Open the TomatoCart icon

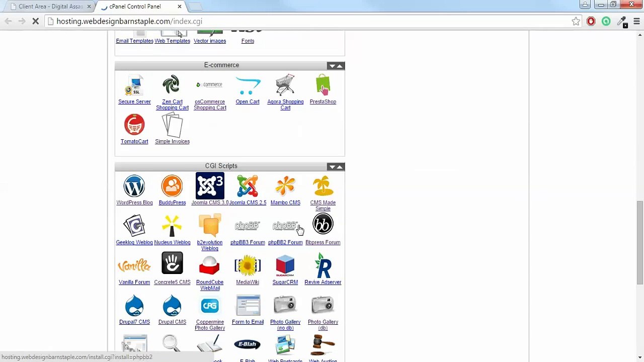coord(134,125)
